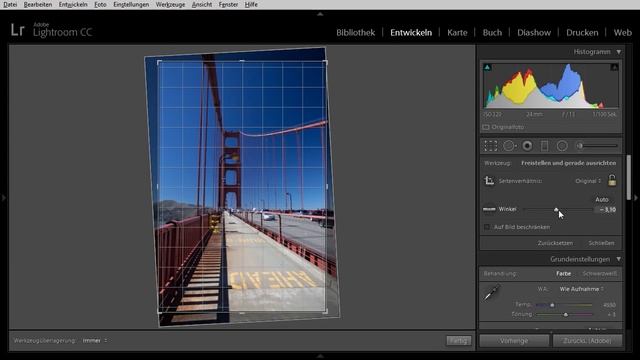Pick the straighten level tool icon

[489, 209]
